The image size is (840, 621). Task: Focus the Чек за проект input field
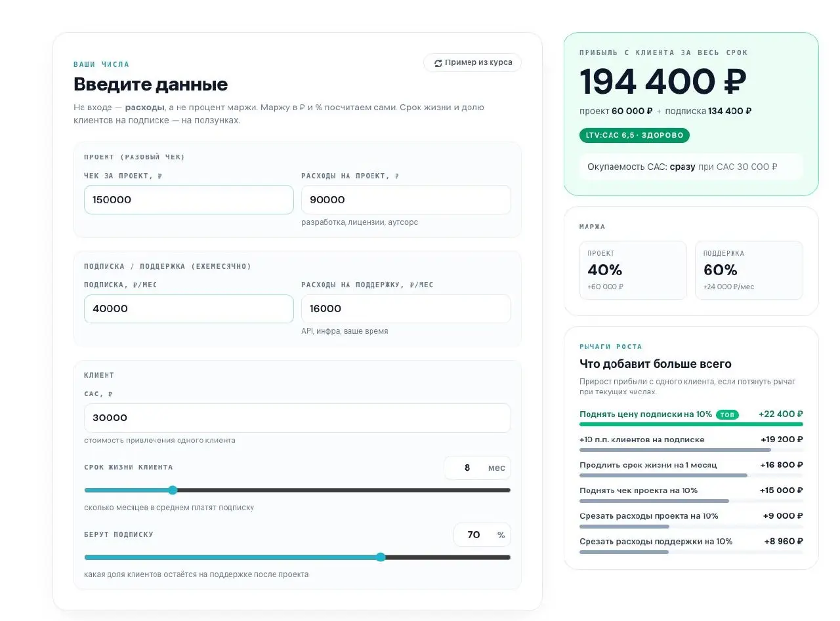(x=189, y=199)
